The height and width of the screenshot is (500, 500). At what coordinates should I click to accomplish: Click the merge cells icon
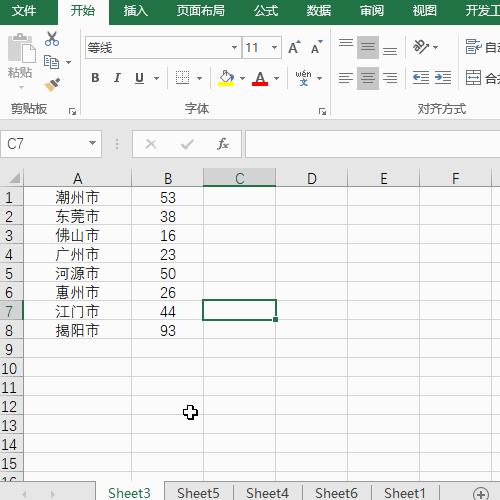click(473, 78)
